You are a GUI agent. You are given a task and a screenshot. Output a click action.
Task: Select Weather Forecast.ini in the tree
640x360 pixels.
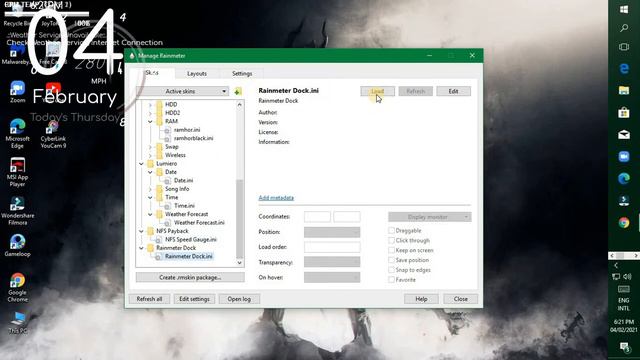click(x=199, y=222)
